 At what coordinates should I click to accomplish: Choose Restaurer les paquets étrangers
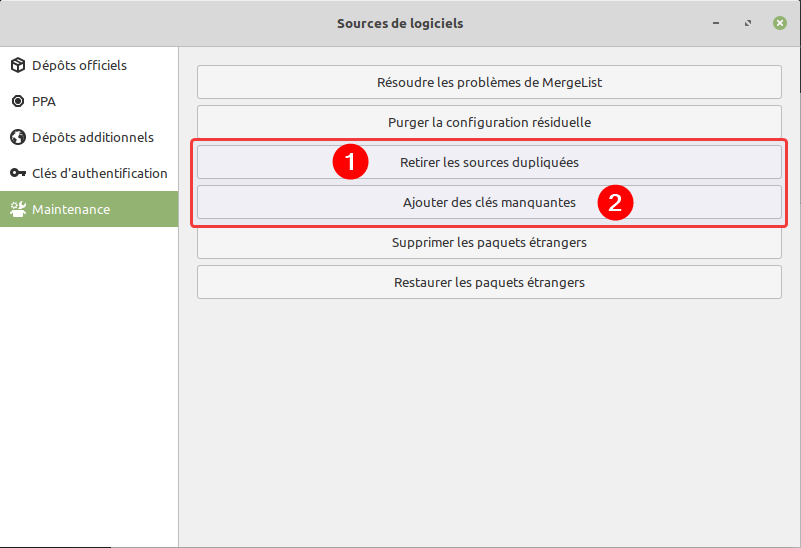[x=489, y=282]
